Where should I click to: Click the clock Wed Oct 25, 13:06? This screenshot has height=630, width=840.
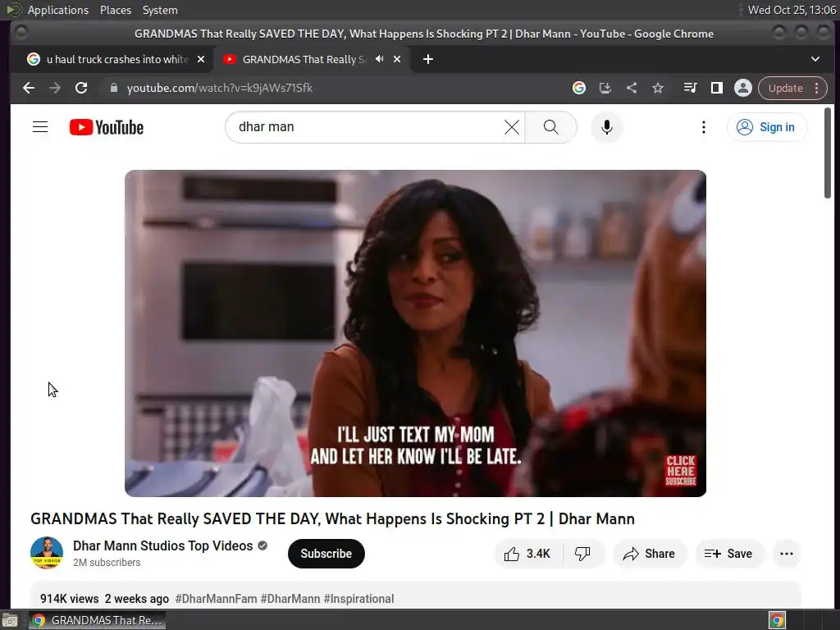click(792, 10)
